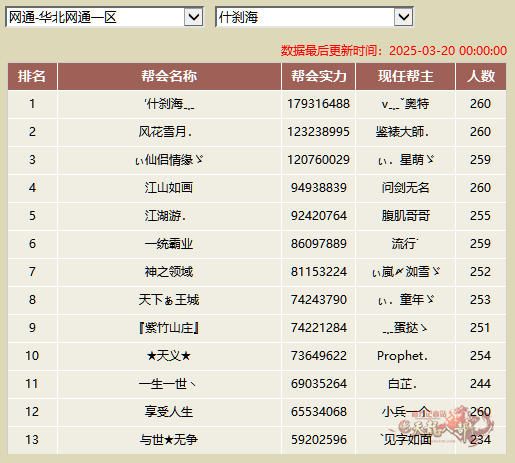The width and height of the screenshot is (515, 463).
Task: Click guild strength value 86097889
Action: 319,244
